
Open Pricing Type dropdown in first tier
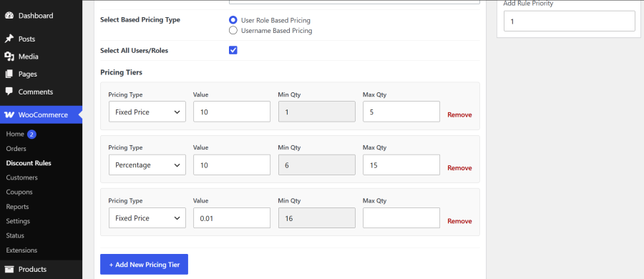pyautogui.click(x=147, y=112)
